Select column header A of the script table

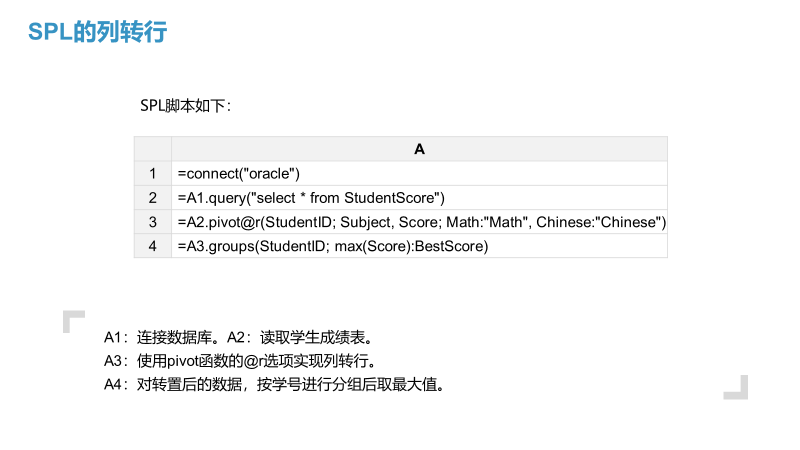pos(419,149)
